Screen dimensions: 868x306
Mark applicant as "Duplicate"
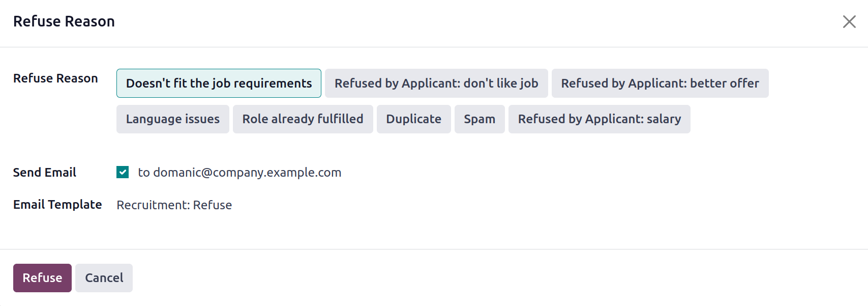[x=414, y=119]
